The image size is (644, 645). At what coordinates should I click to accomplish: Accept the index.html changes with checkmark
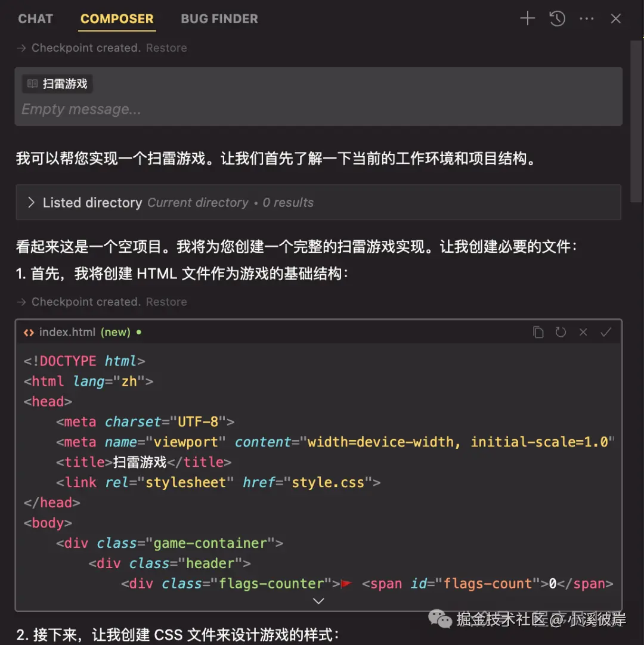605,332
